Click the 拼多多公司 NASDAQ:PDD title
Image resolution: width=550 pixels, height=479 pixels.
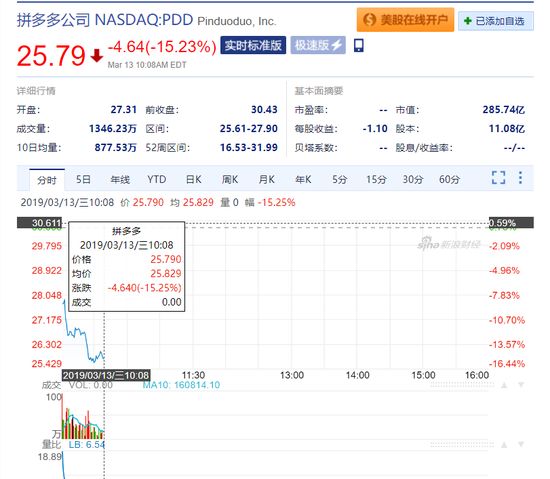tap(105, 20)
